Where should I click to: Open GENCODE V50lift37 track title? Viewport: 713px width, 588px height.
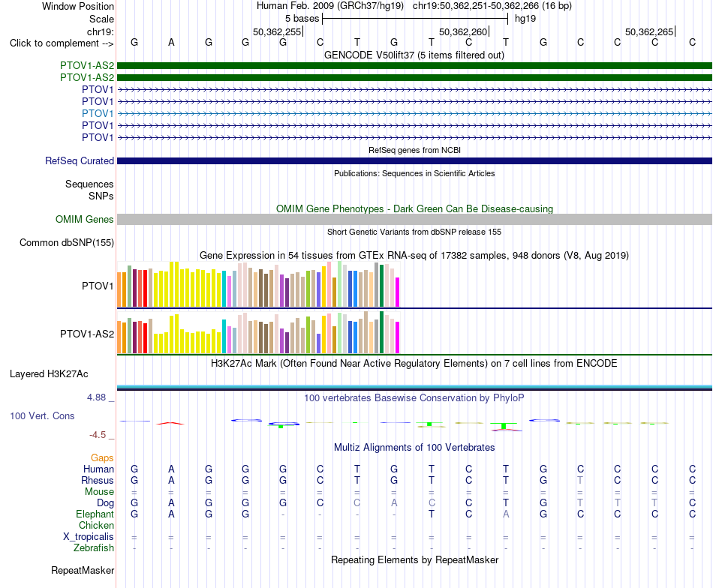pyautogui.click(x=414, y=55)
